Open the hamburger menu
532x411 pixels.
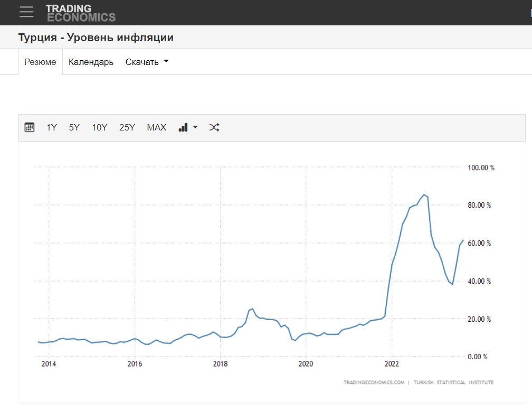coord(25,12)
